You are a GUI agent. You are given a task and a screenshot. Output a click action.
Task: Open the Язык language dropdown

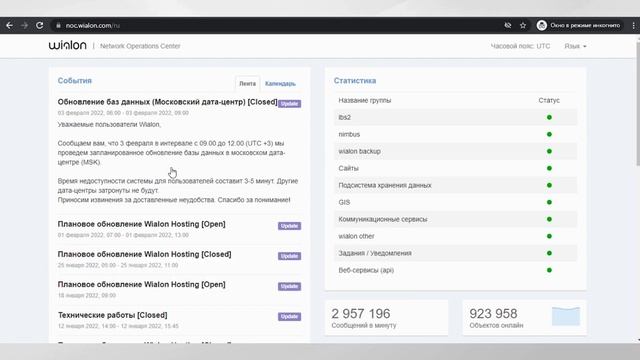pos(575,46)
